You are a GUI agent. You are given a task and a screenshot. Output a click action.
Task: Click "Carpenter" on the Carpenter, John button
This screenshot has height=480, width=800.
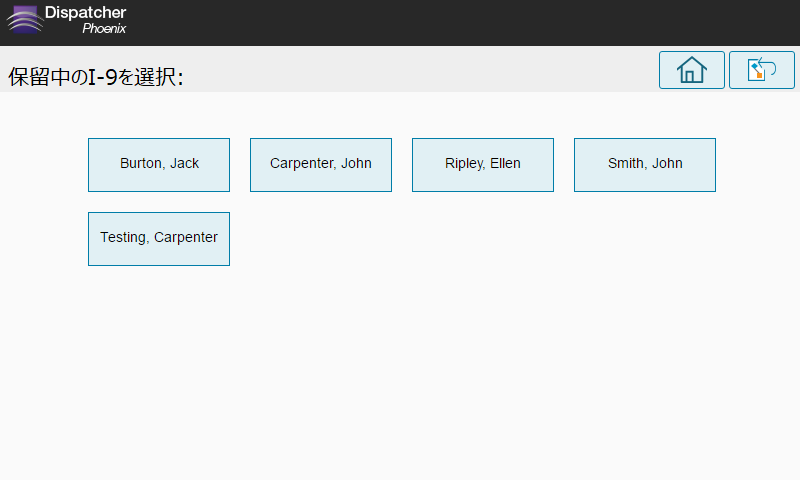coord(303,163)
